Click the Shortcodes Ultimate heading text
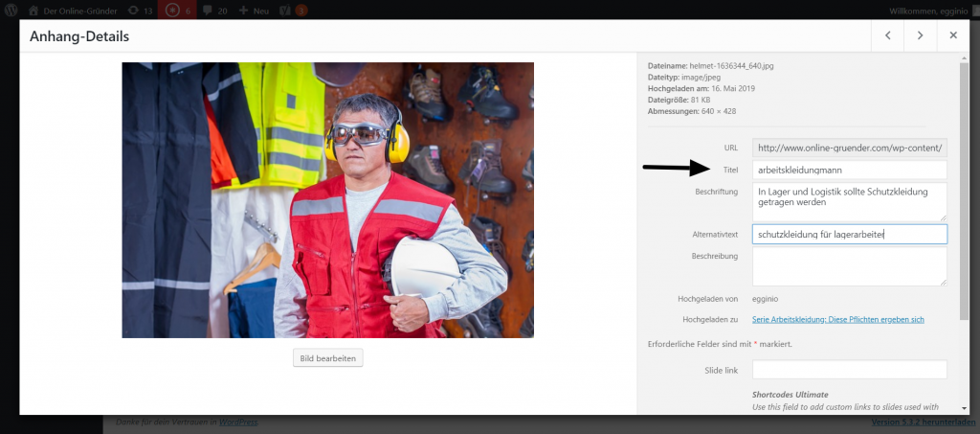 tap(790, 395)
